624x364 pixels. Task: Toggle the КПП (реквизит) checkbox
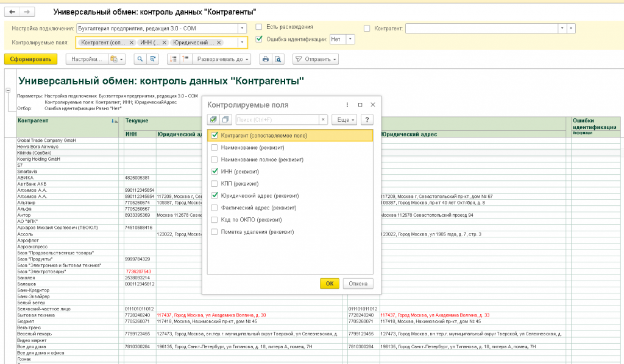point(214,184)
